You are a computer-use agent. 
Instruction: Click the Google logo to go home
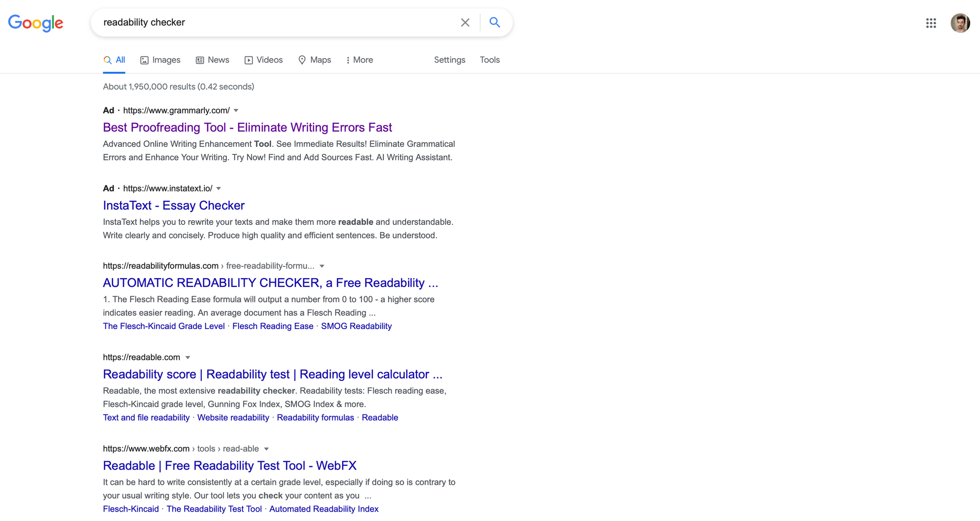click(36, 23)
